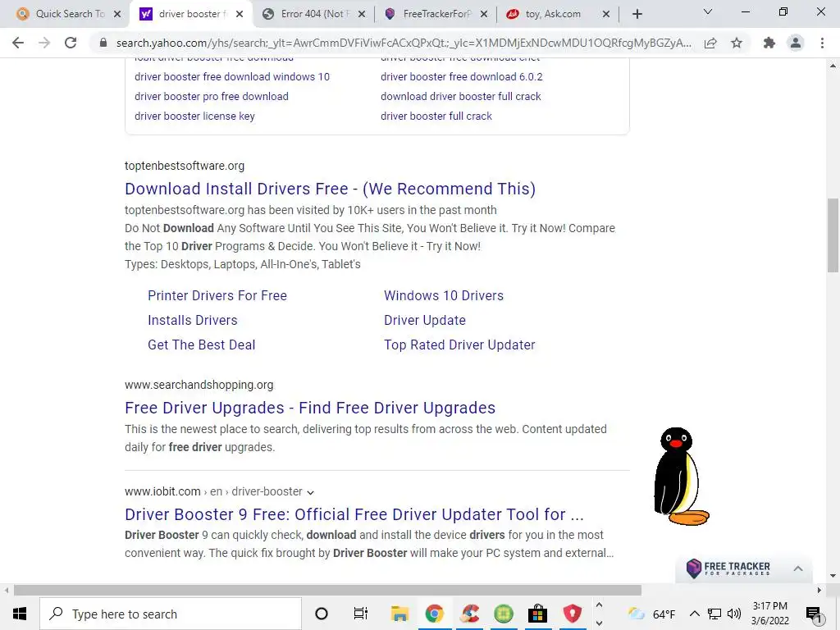Open green round app on taskbar

pos(504,614)
